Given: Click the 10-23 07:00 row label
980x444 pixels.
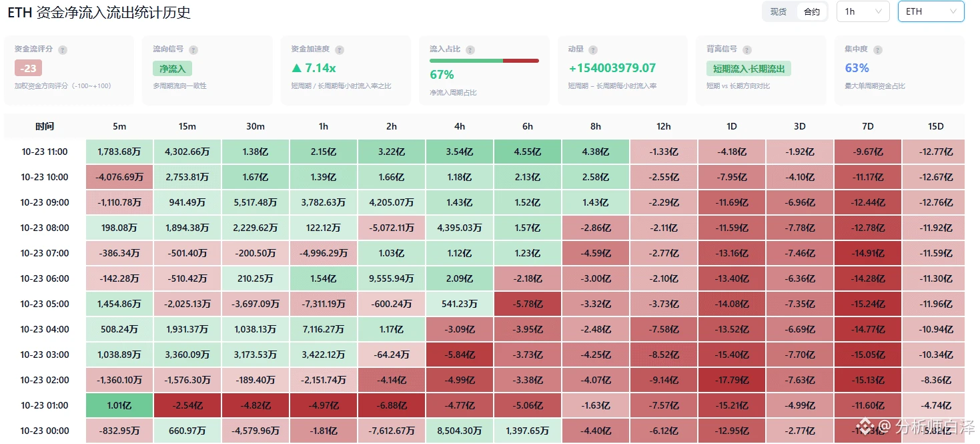Looking at the screenshot, I should pyautogui.click(x=45, y=253).
